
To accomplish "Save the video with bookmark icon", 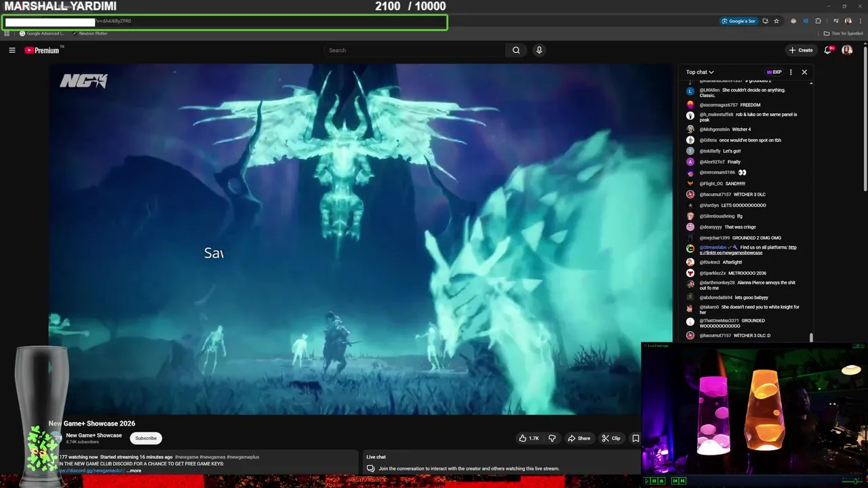I will tap(635, 439).
